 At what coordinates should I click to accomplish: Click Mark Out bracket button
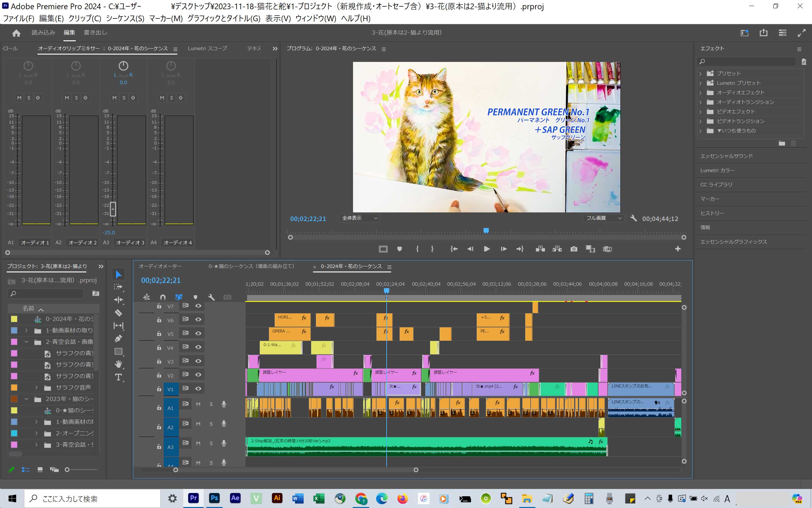tap(432, 249)
